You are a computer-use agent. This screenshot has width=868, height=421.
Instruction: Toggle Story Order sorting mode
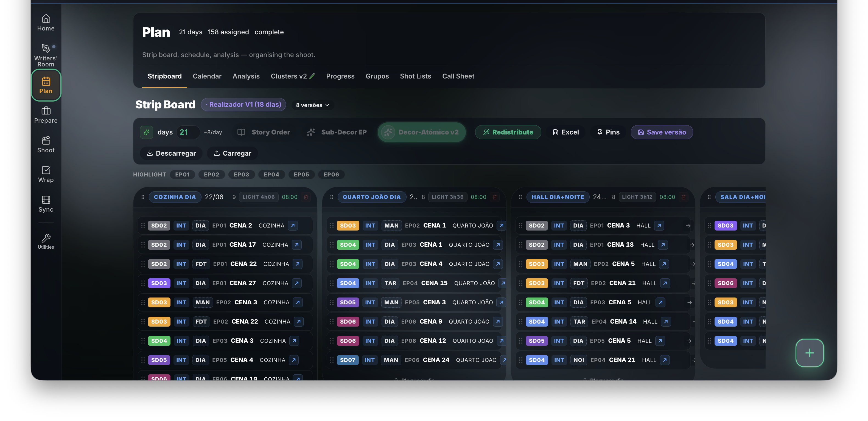point(265,132)
